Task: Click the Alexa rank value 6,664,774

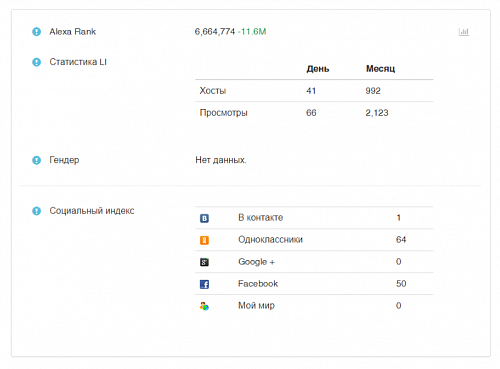Action: (215, 32)
